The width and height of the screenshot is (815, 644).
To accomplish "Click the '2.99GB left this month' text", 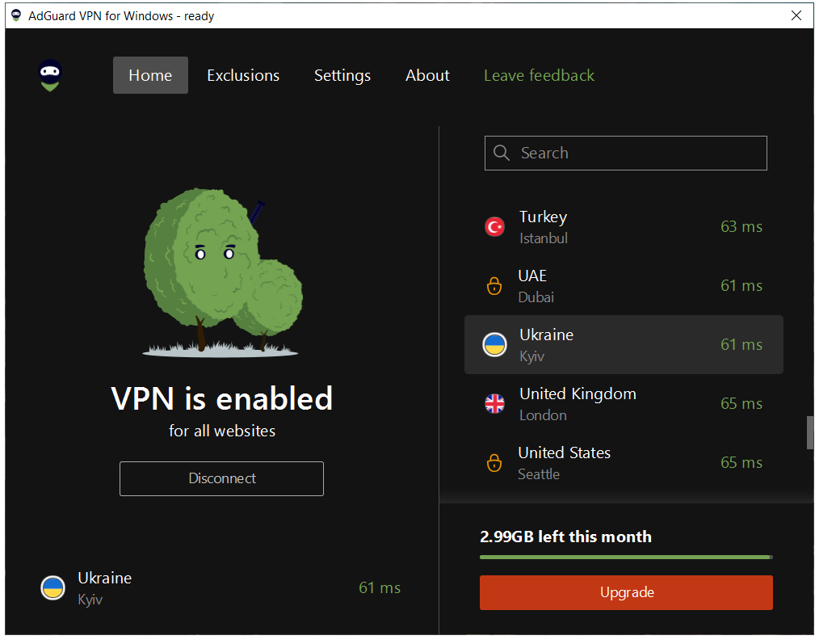I will [565, 537].
